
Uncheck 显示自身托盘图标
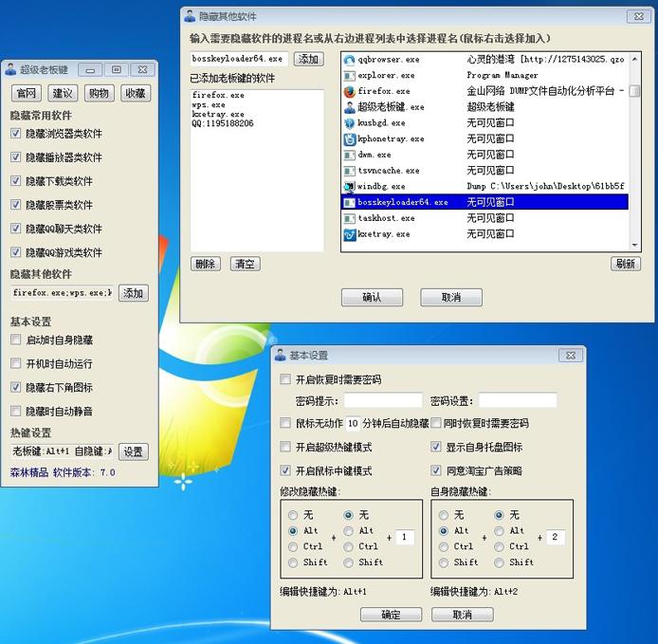(x=436, y=447)
